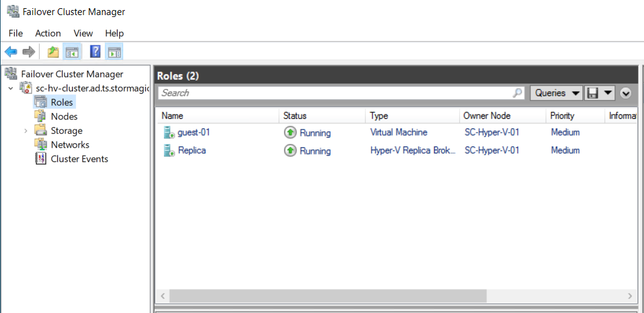Sort roles by Information column header

click(621, 116)
